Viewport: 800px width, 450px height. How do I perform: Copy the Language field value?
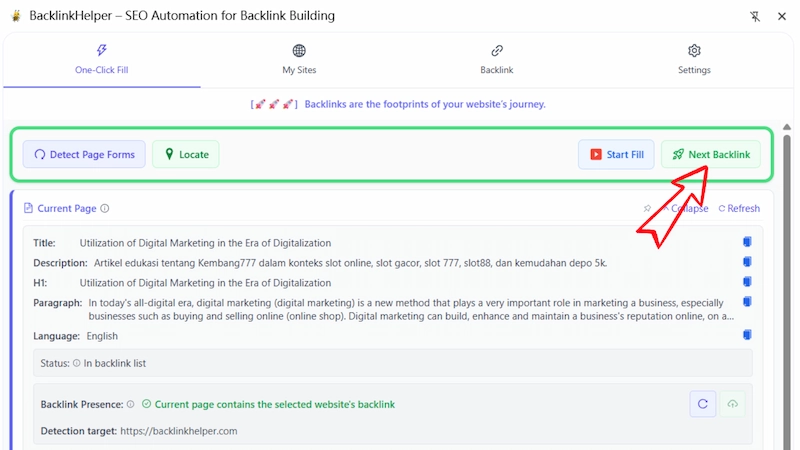point(746,336)
